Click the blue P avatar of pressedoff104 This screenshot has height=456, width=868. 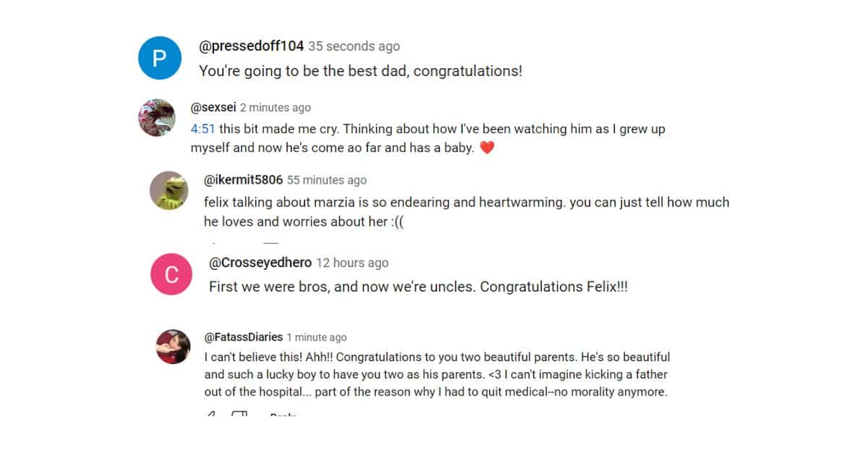[159, 57]
